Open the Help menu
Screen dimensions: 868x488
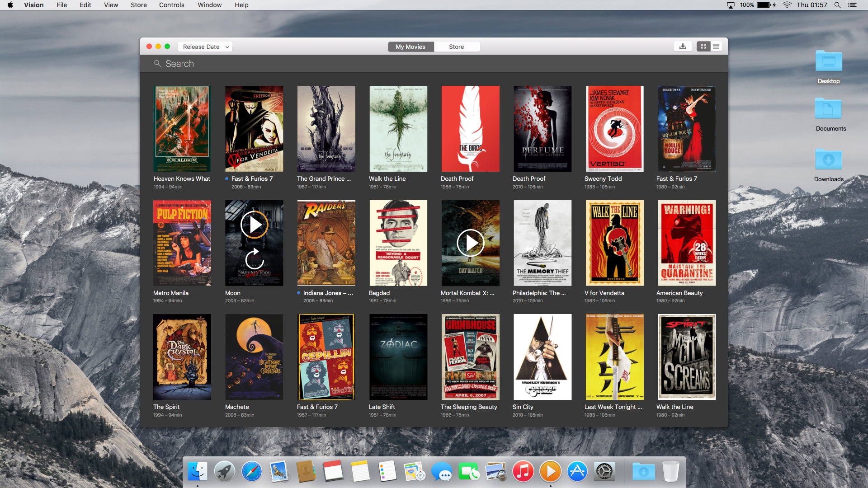pyautogui.click(x=241, y=5)
